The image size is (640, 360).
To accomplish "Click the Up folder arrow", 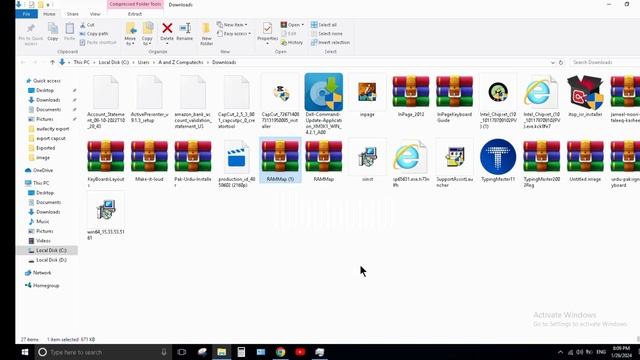I will click(x=52, y=62).
